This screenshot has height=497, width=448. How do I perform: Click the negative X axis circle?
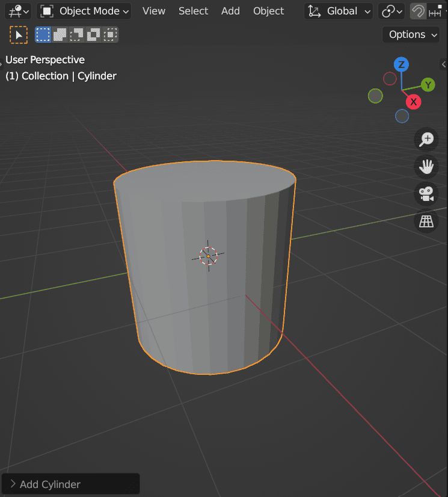click(x=390, y=79)
